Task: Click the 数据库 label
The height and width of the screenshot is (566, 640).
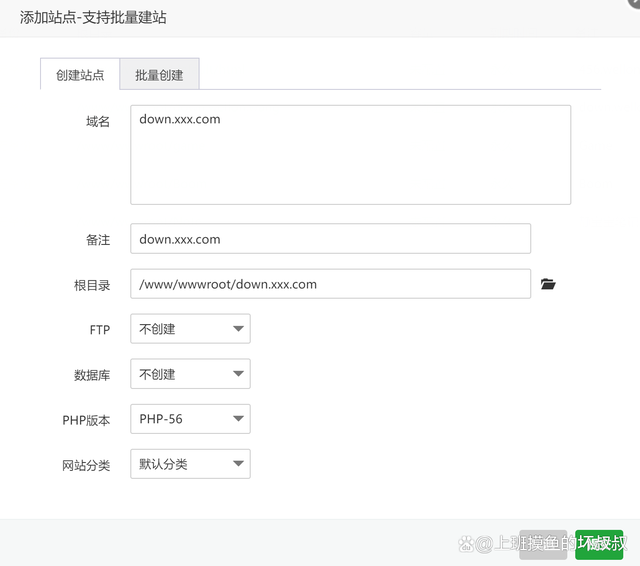Action: coord(92,375)
